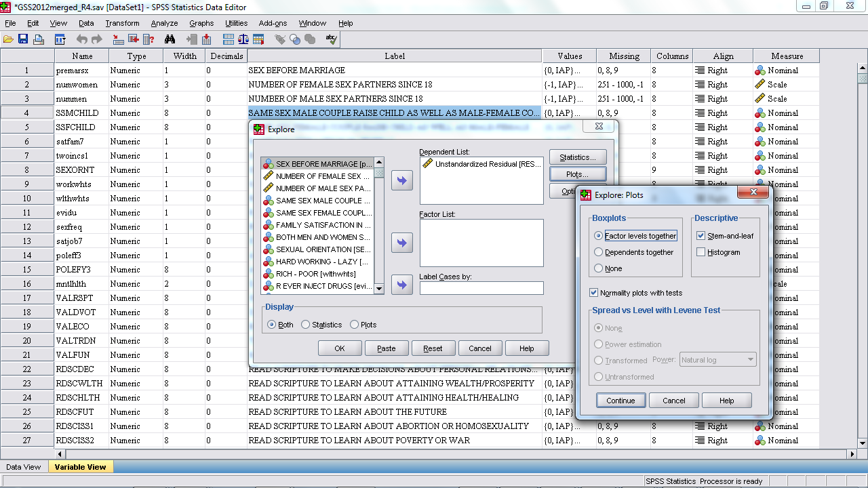Open the Power Natural log dropdown
The image size is (868, 488).
717,360
